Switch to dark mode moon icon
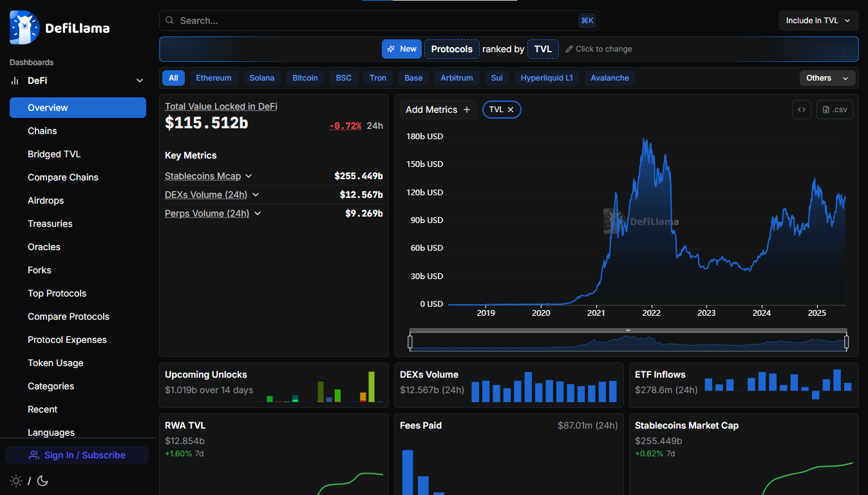This screenshot has height=495, width=868. tap(42, 481)
